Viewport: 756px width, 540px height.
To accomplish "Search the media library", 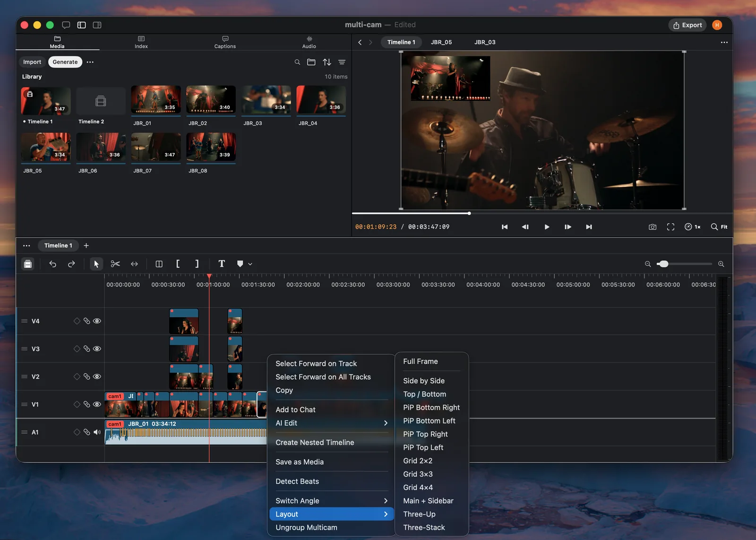I will coord(297,62).
